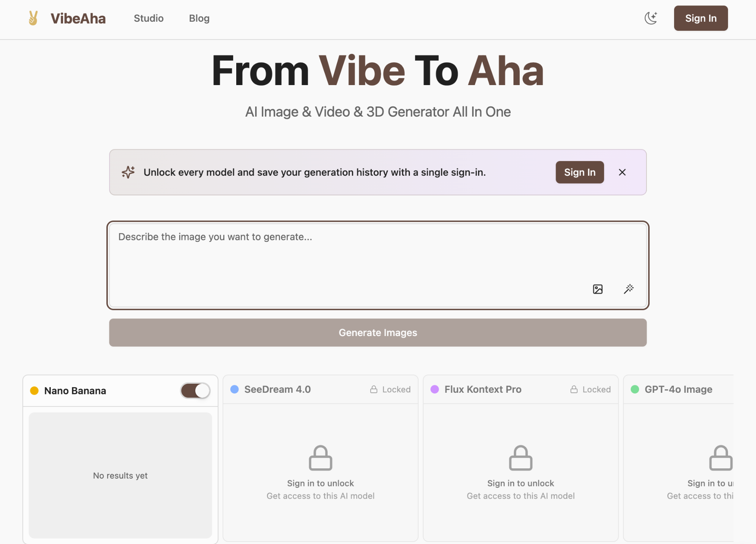Click Sign In inside the unlock banner
756x544 pixels.
(x=579, y=172)
